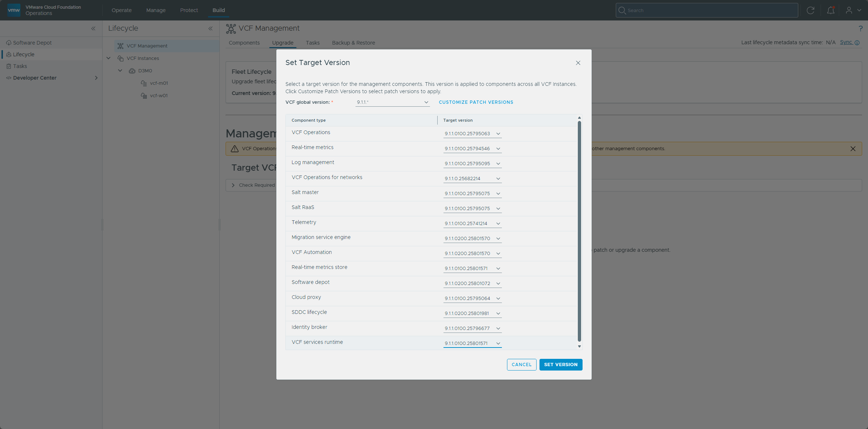868x429 pixels.
Task: Switch to the Operate menu
Action: pos(122,10)
